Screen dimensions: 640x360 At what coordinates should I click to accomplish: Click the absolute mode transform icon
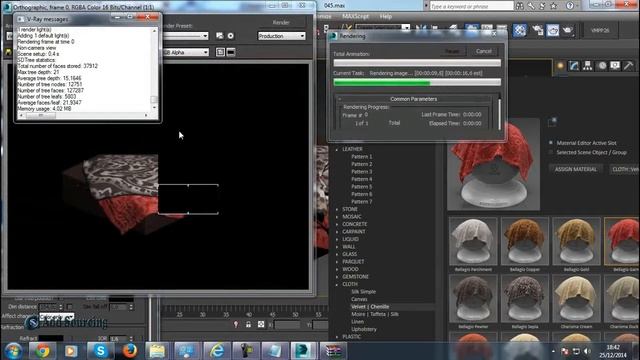[x=261, y=324]
